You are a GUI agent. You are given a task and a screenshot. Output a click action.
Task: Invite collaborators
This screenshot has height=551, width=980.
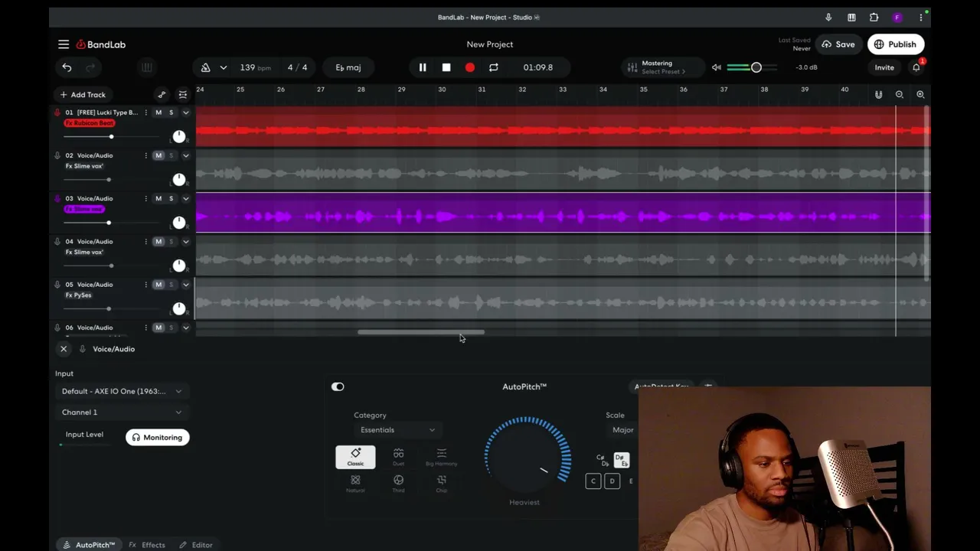[884, 67]
